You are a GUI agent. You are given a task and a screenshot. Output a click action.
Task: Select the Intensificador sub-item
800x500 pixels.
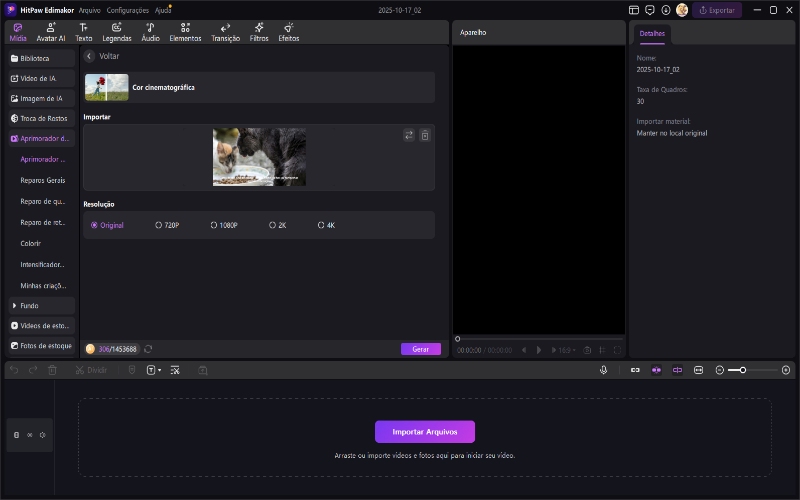[x=42, y=264]
